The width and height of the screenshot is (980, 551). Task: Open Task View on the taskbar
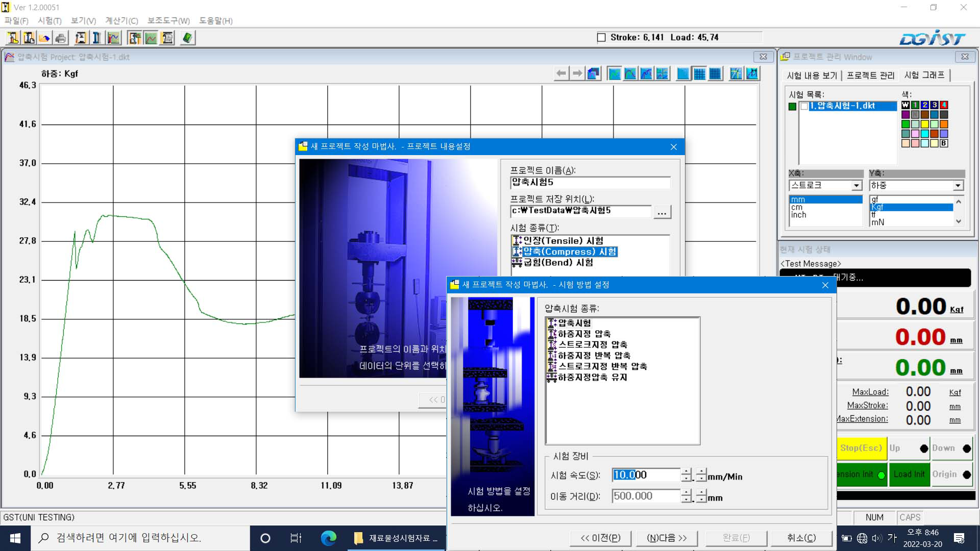(x=296, y=538)
